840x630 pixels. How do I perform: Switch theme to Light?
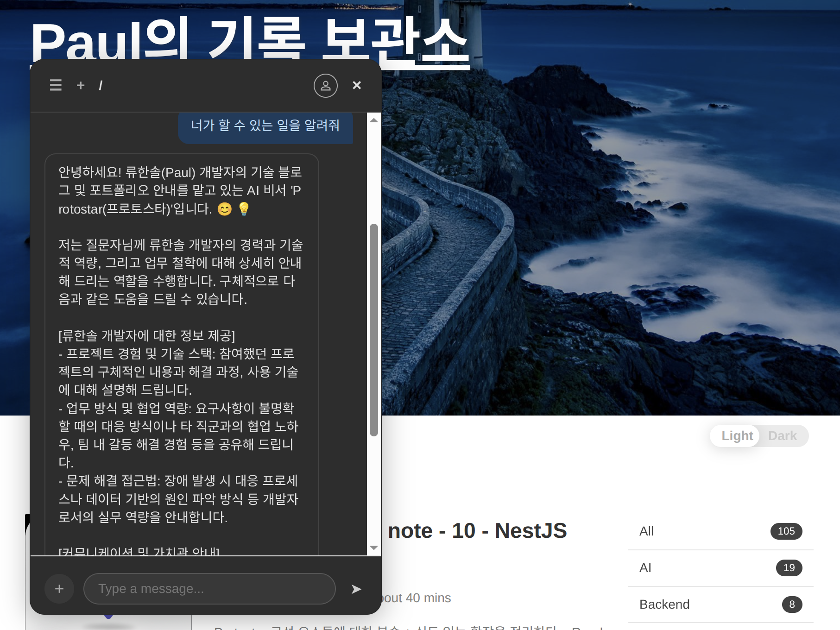[x=737, y=436]
